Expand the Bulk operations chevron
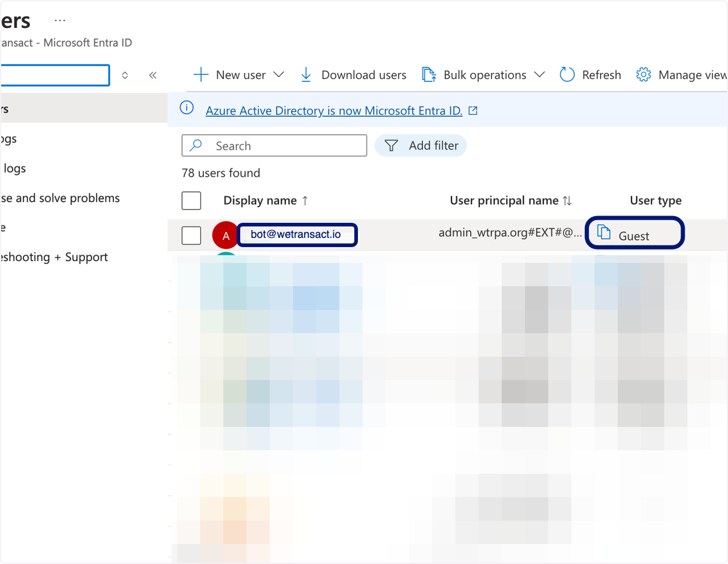728x564 pixels. click(x=539, y=75)
